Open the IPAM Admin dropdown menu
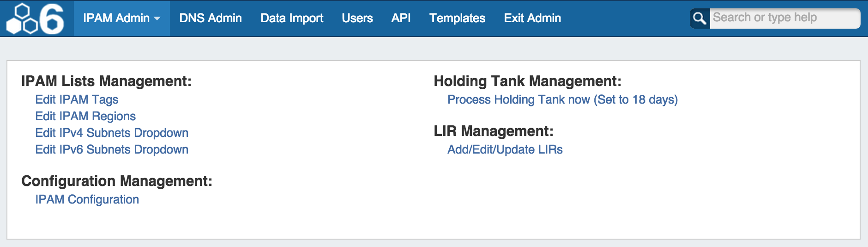The height and width of the screenshot is (247, 868). pyautogui.click(x=121, y=19)
